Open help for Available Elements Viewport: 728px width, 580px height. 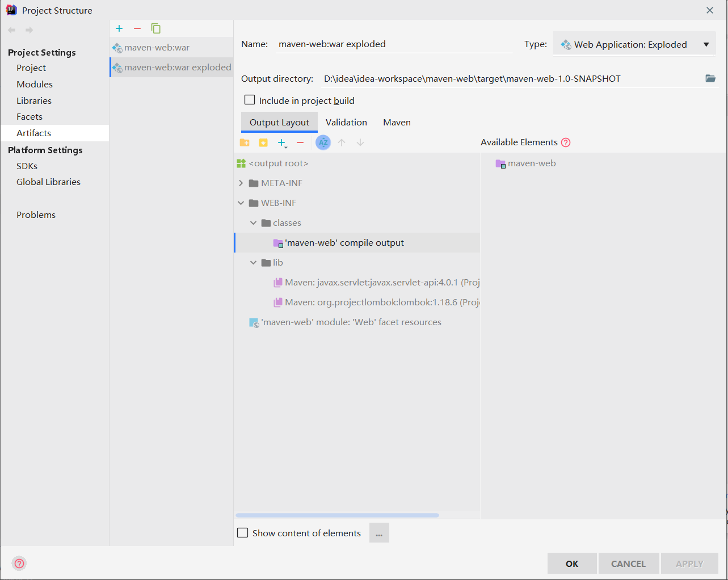[x=566, y=142]
